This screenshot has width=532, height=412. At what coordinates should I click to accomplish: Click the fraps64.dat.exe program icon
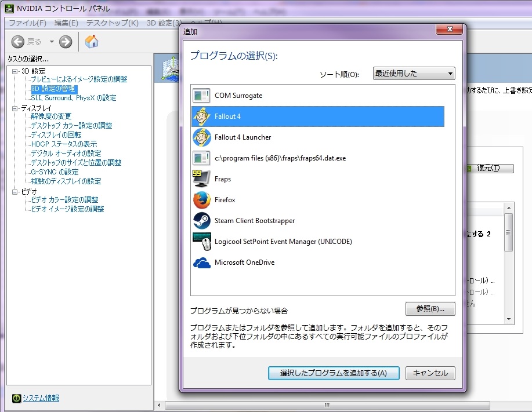201,158
